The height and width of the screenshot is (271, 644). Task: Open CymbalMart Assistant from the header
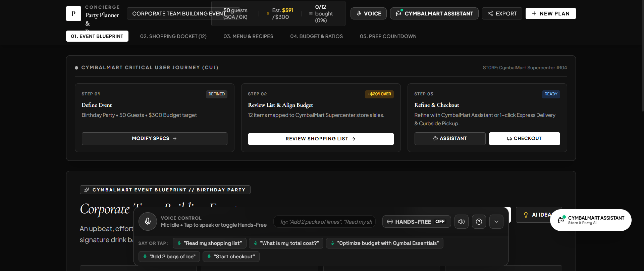(x=434, y=13)
